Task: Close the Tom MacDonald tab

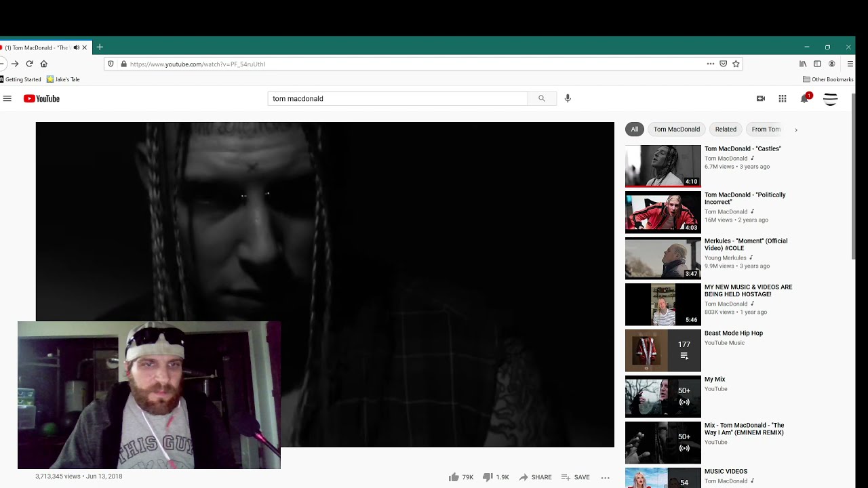Action: coord(85,47)
